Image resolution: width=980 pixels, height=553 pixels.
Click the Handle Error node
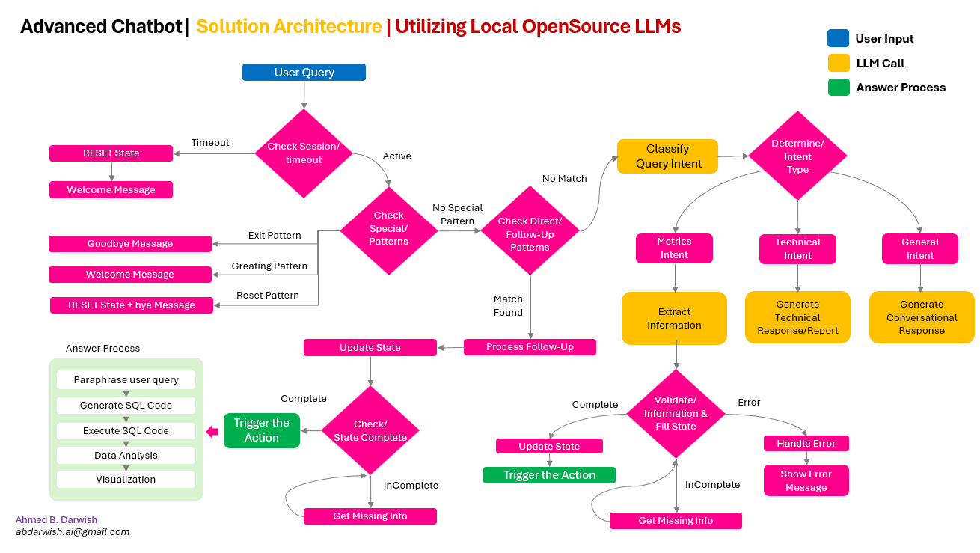point(806,443)
